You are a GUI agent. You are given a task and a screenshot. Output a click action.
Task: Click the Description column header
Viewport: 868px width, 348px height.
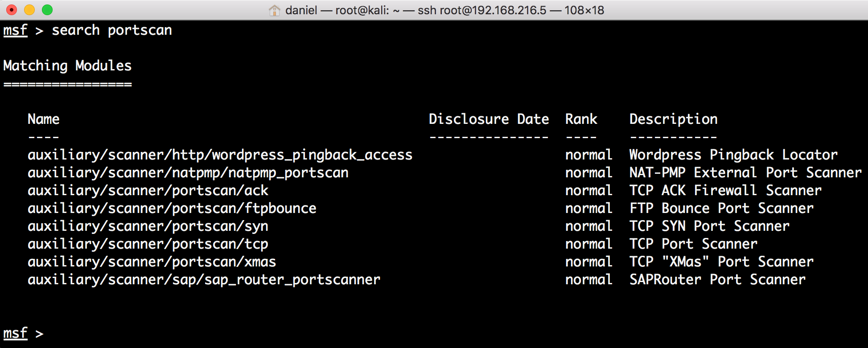click(x=673, y=119)
